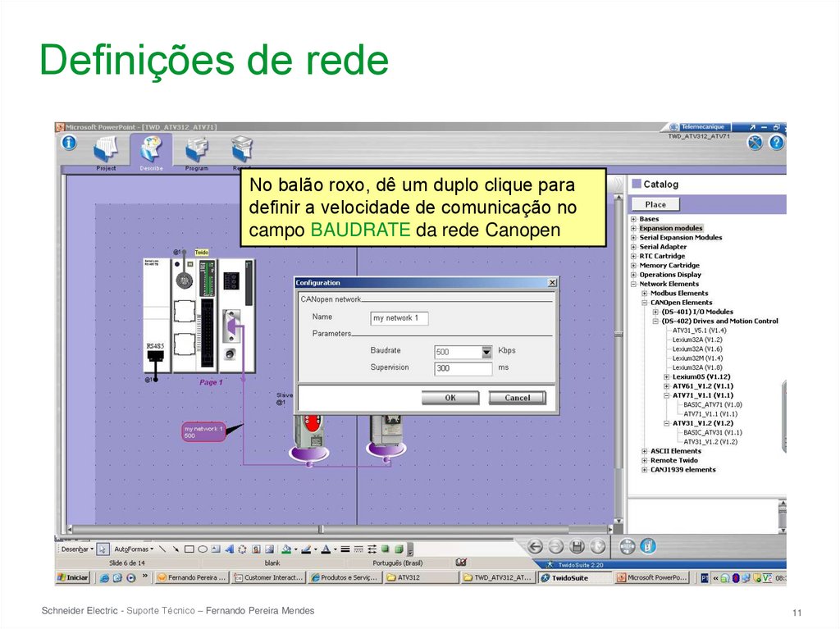Viewport: 840px width, 629px height.
Task: Select BASIC_ATV71 (V1.0) catalog item
Action: coord(713,404)
